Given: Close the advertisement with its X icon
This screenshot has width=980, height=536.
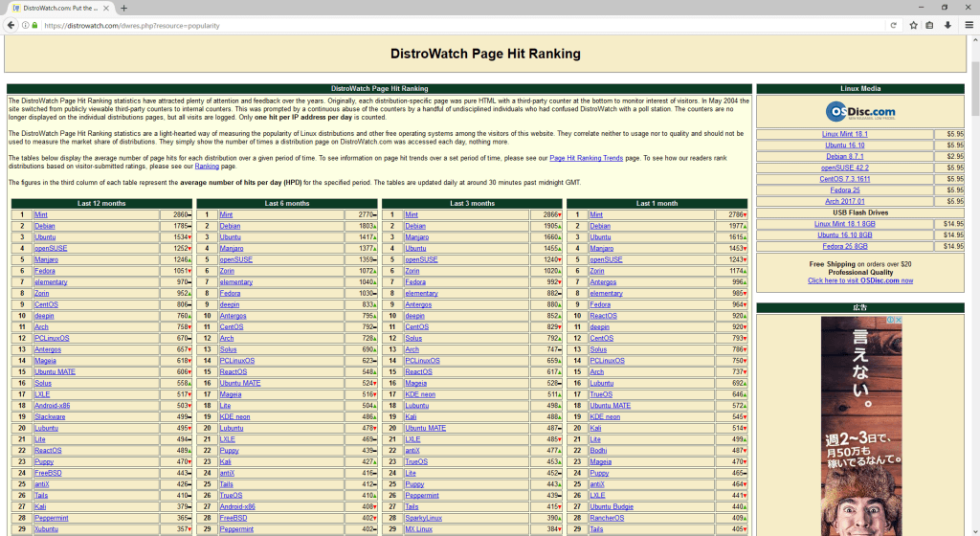Looking at the screenshot, I should coord(898,320).
